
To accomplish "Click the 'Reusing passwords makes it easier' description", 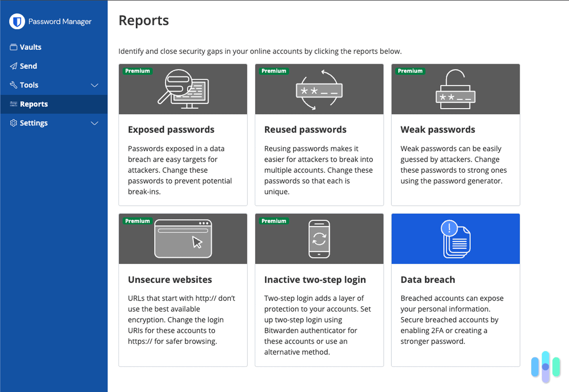I will 318,170.
